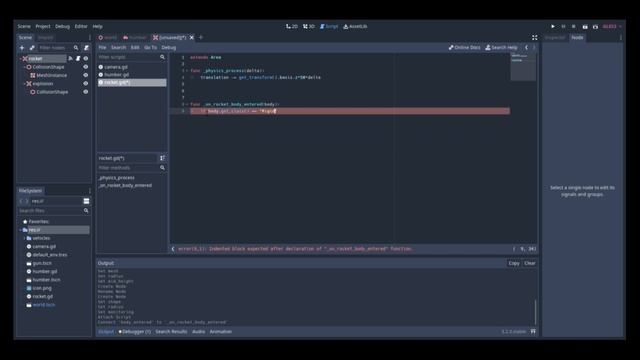The height and width of the screenshot is (360, 640).
Task: Collapse the explosion node in scene tree
Action: tap(24, 84)
